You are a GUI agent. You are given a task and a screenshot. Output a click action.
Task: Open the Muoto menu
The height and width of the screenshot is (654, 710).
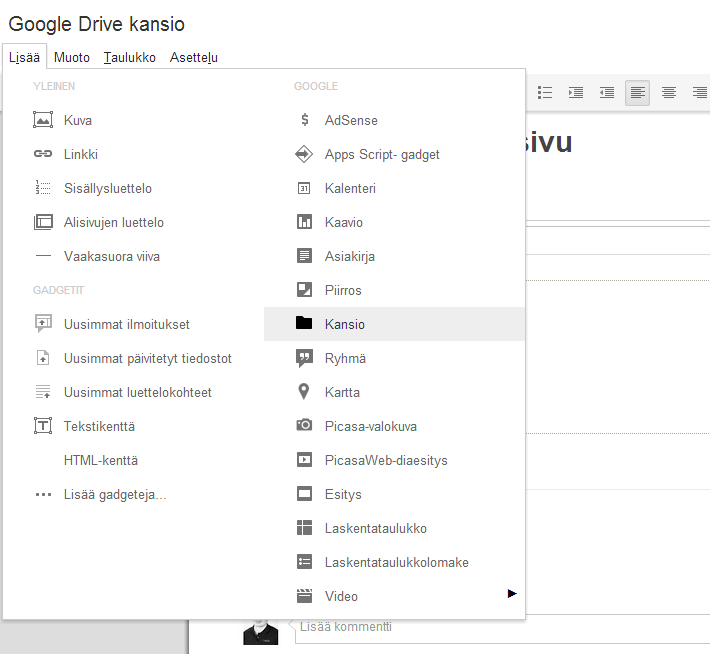tap(71, 57)
